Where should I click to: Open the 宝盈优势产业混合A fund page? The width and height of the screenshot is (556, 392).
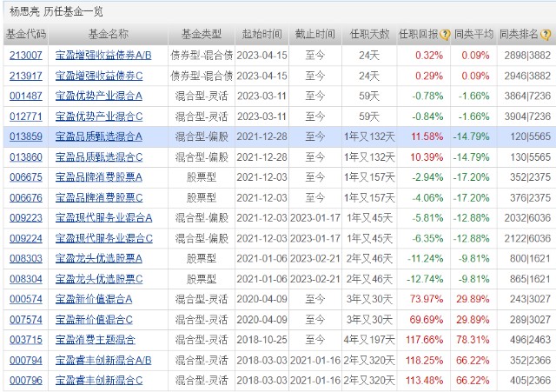coord(99,96)
